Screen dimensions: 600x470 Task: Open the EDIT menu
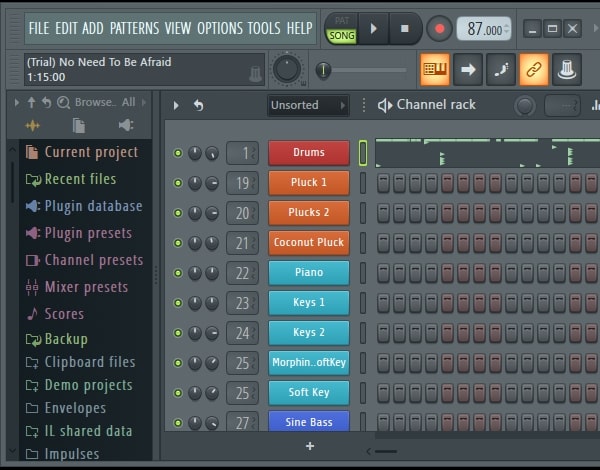[x=66, y=28]
